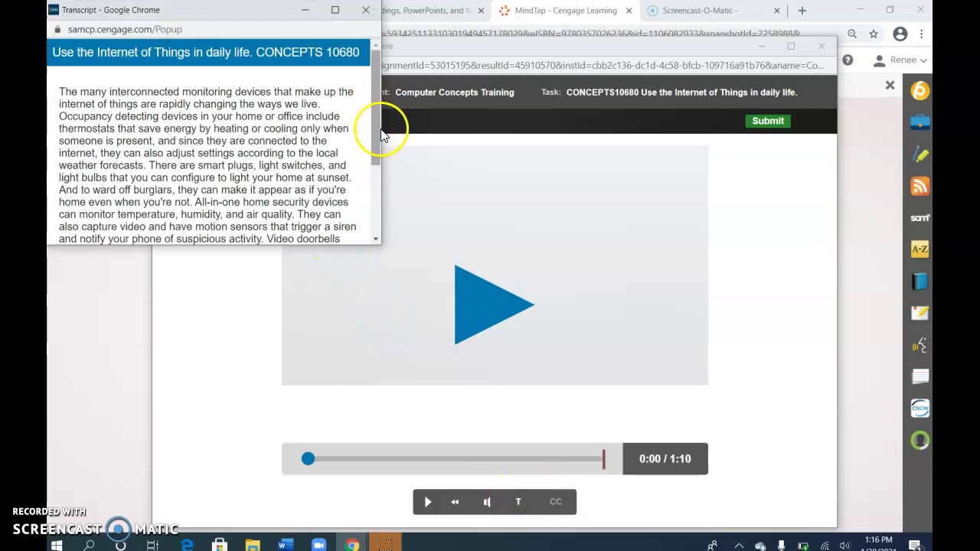Viewport: 980px width, 551px height.
Task: Open the Chrome three-dot menu
Action: 922,34
